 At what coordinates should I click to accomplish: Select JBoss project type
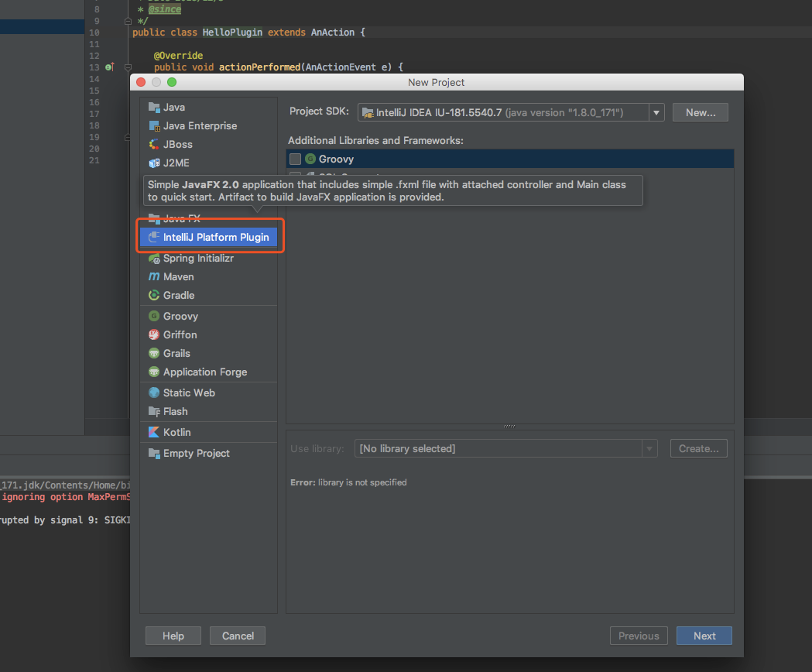(x=208, y=145)
